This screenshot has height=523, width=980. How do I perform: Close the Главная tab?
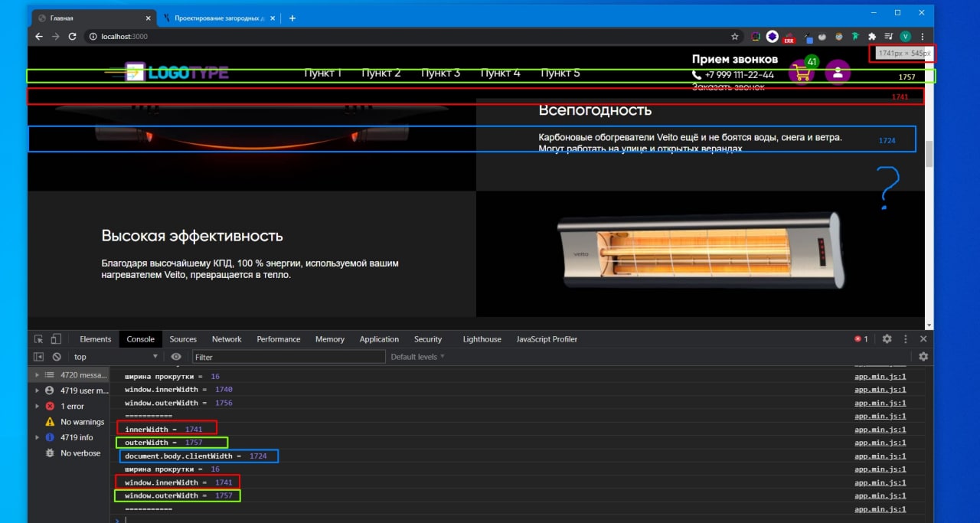tap(147, 18)
